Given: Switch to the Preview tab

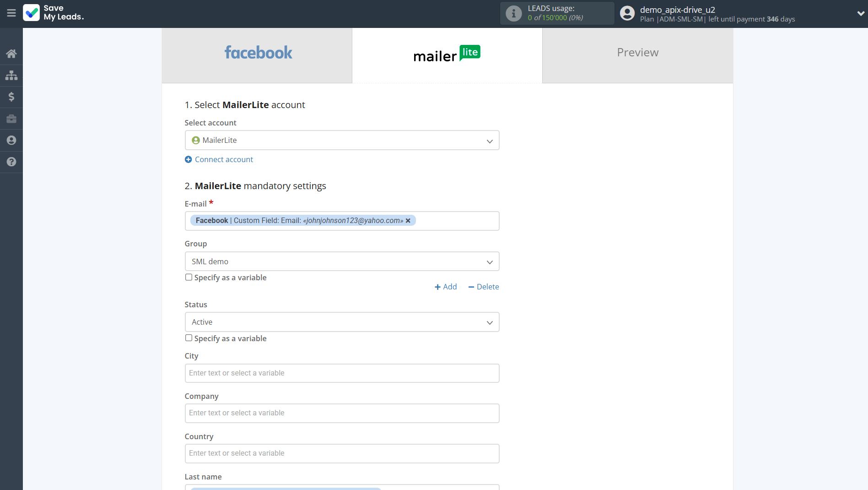Looking at the screenshot, I should click(x=637, y=53).
